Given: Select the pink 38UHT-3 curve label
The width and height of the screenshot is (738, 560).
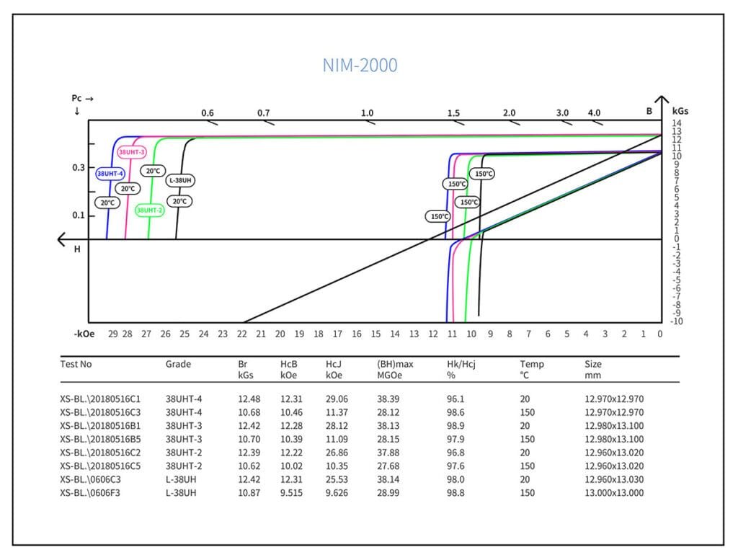Looking at the screenshot, I should [x=132, y=152].
